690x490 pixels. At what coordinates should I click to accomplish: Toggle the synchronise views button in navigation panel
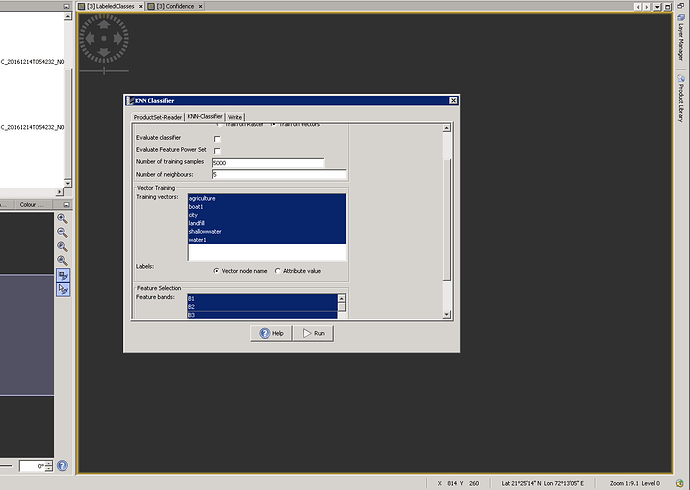pos(63,275)
